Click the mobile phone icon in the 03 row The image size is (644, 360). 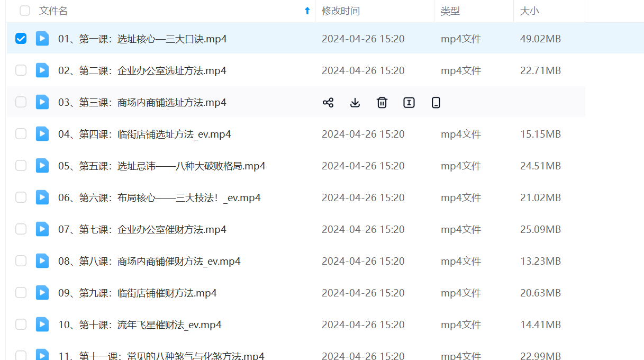tap(436, 103)
